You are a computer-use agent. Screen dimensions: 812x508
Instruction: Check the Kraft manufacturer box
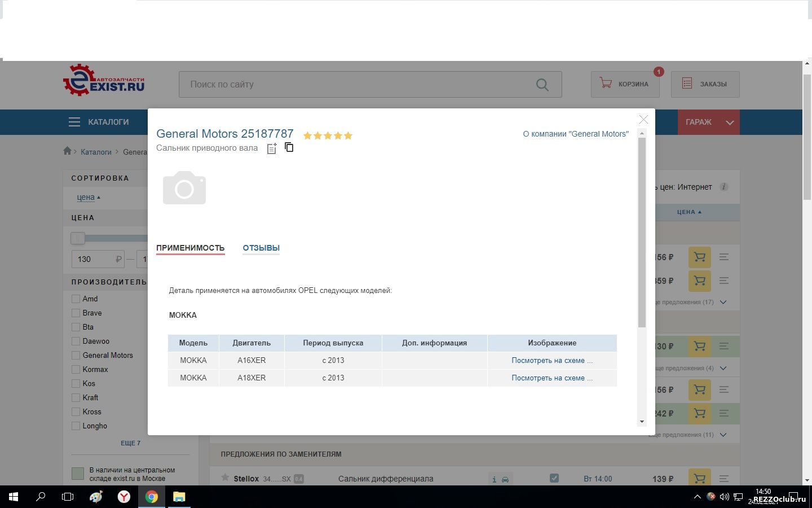click(76, 397)
